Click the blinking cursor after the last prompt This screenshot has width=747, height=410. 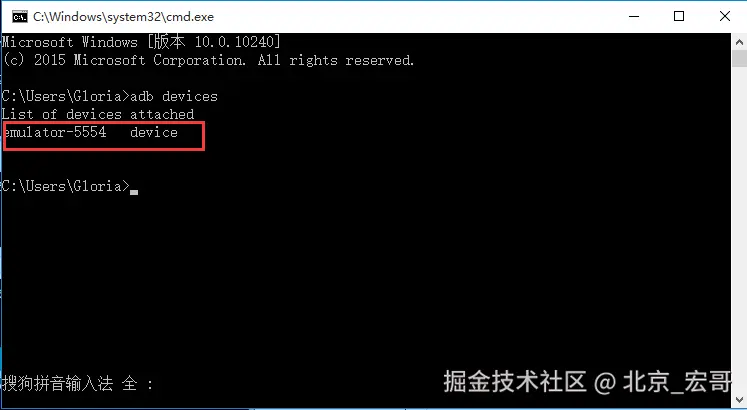[x=134, y=192]
